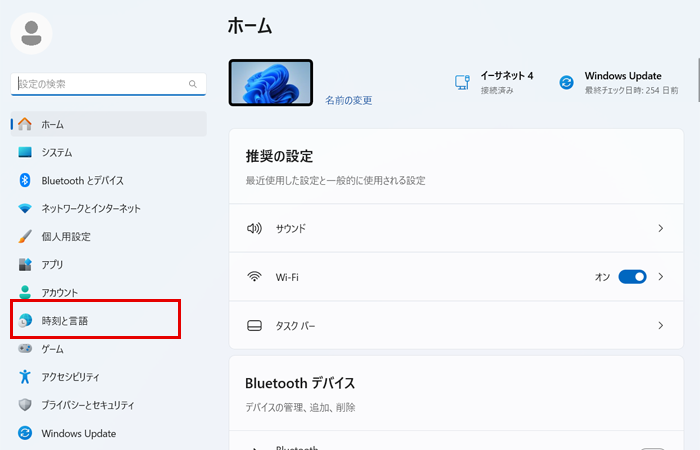Go to アクセシビリティ settings
Viewport: 700px width, 450px height.
coord(108,377)
